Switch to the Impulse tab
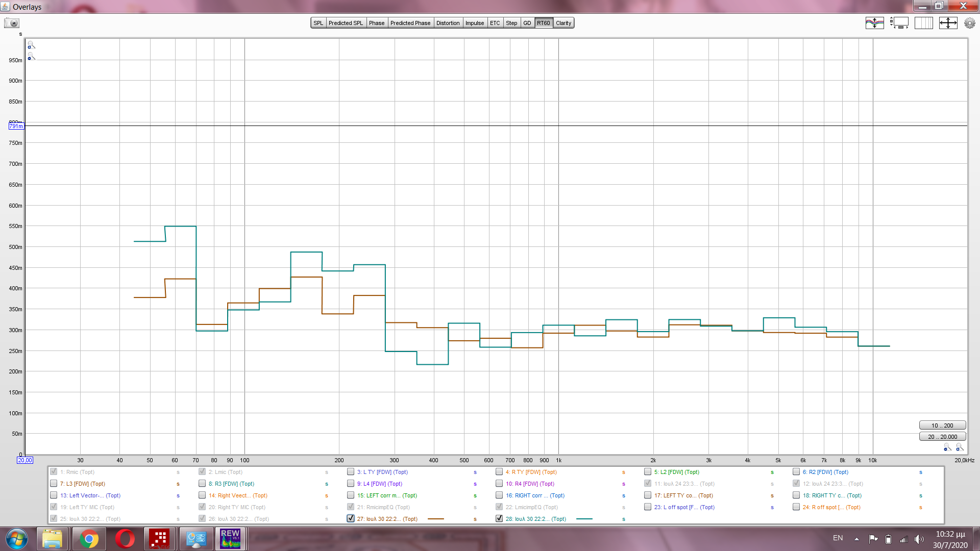This screenshot has height=551, width=980. 474,23
